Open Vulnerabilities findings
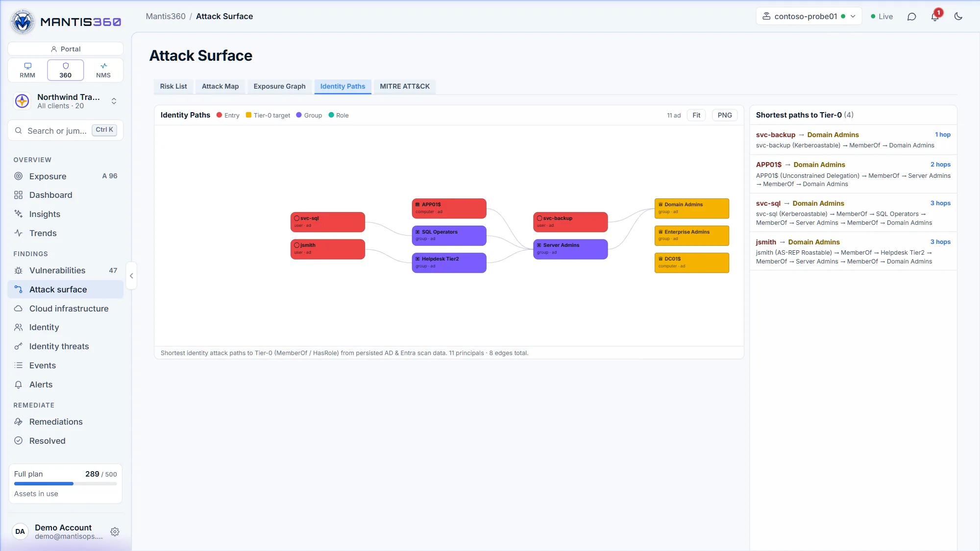Image resolution: width=980 pixels, height=551 pixels. click(x=66, y=271)
